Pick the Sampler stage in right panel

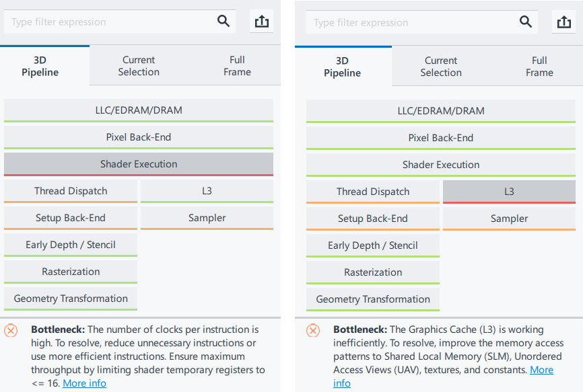(x=509, y=219)
